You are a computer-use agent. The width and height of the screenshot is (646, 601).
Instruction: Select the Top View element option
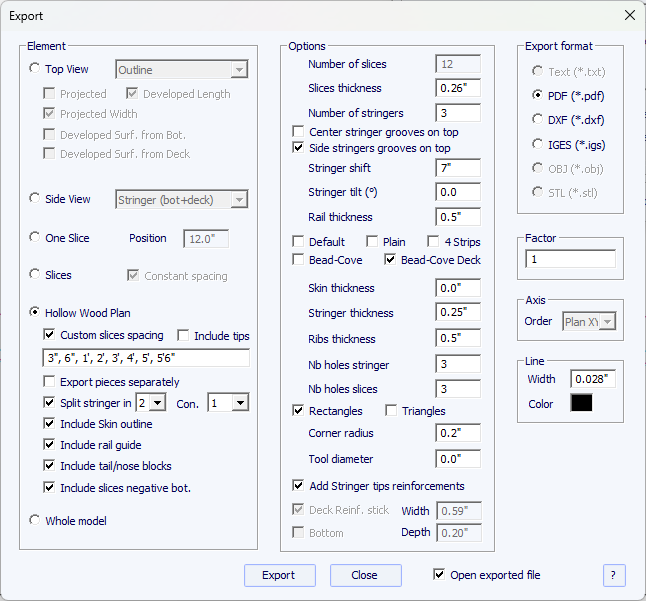pos(36,69)
